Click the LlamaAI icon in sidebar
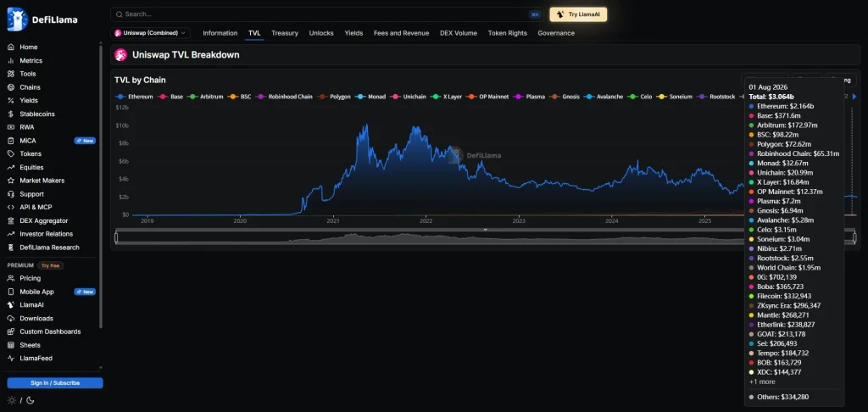The image size is (868, 412). click(10, 304)
